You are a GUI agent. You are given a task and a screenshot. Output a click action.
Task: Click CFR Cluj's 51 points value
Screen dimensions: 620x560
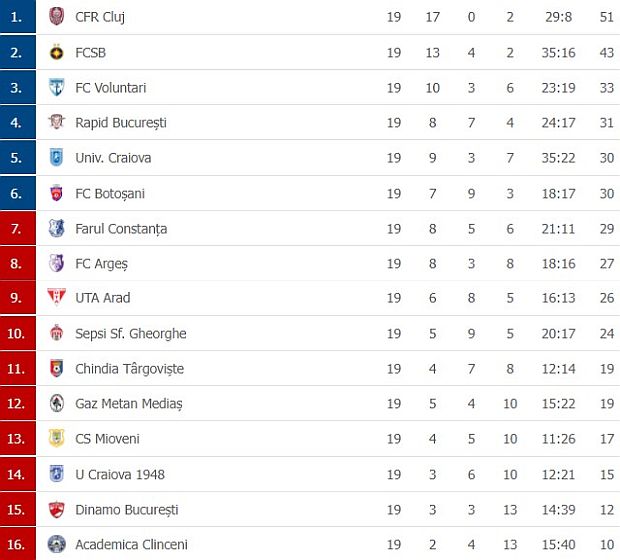point(607,17)
